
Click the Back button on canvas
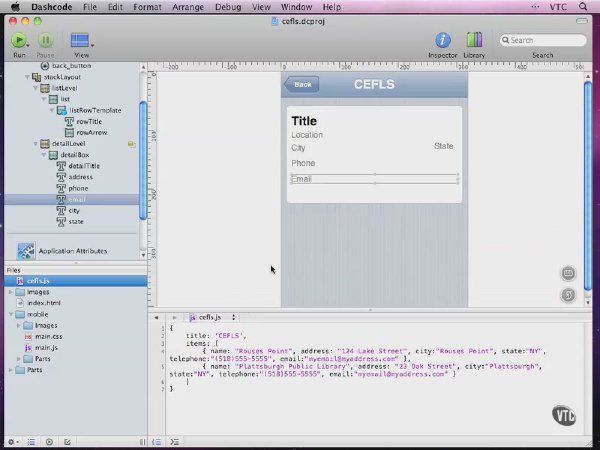click(302, 84)
